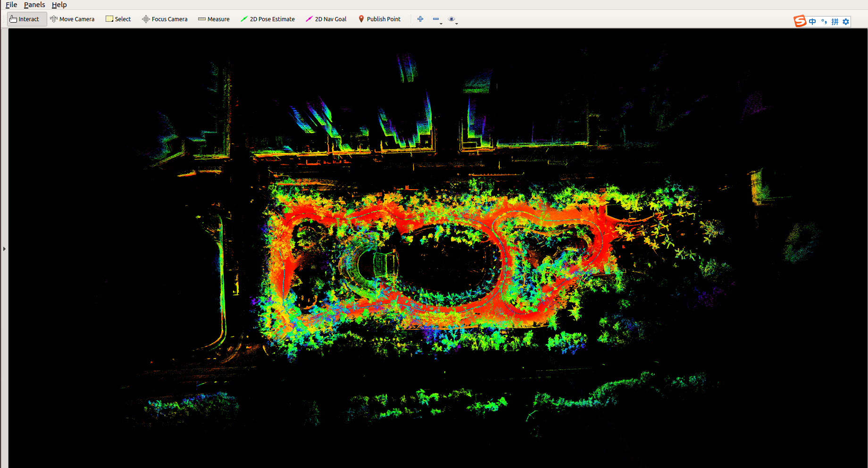Click the blue plus add-tool icon
The width and height of the screenshot is (868, 468).
click(420, 19)
